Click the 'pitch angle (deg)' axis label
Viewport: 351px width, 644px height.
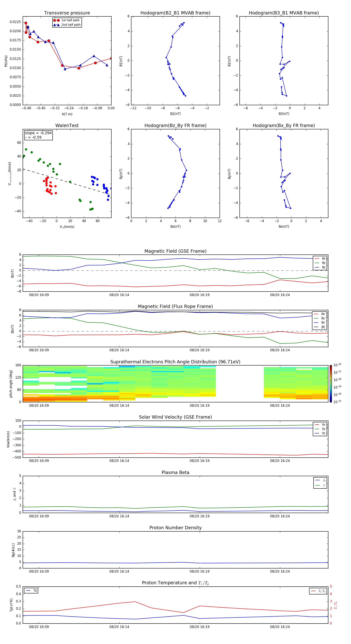(11, 384)
